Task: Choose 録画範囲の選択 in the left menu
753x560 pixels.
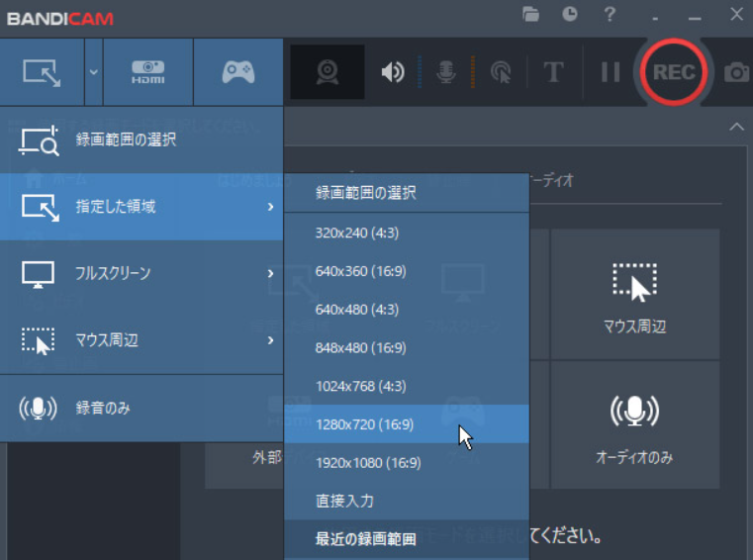Action: [x=141, y=140]
